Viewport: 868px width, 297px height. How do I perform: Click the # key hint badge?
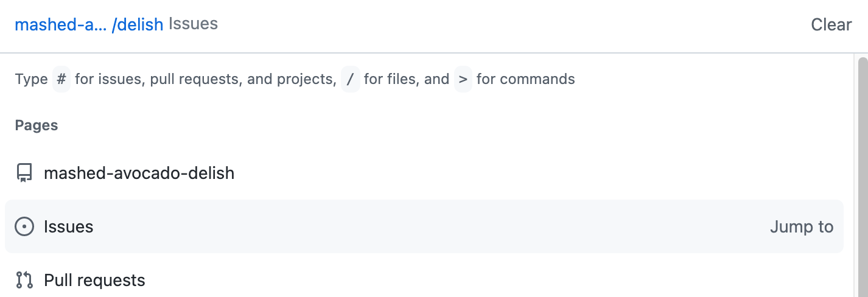coord(61,79)
